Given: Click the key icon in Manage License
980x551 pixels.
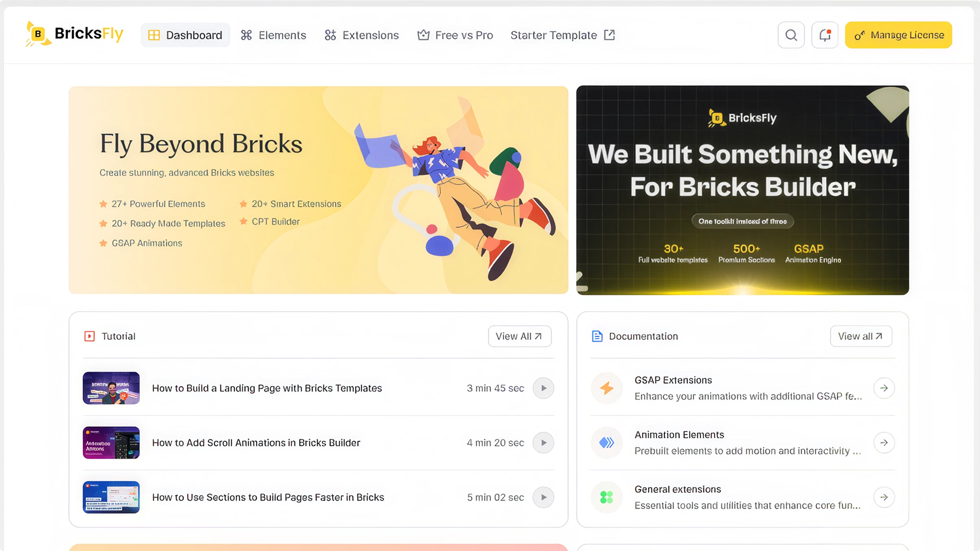Looking at the screenshot, I should [x=860, y=36].
